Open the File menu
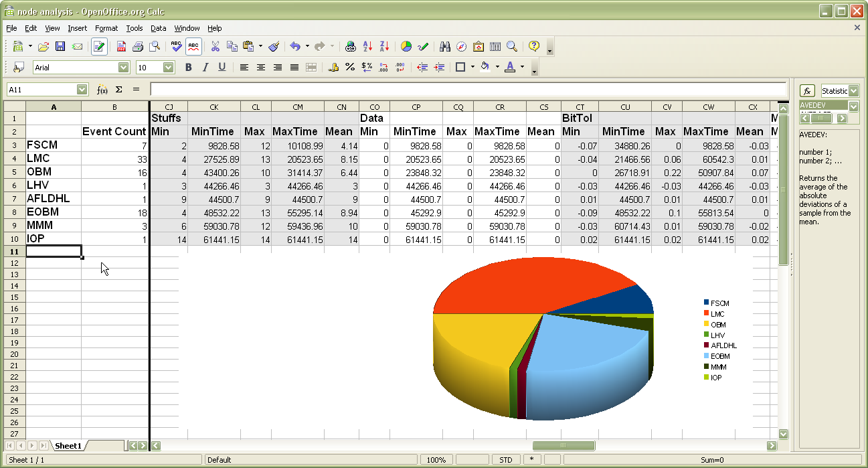 pos(11,28)
